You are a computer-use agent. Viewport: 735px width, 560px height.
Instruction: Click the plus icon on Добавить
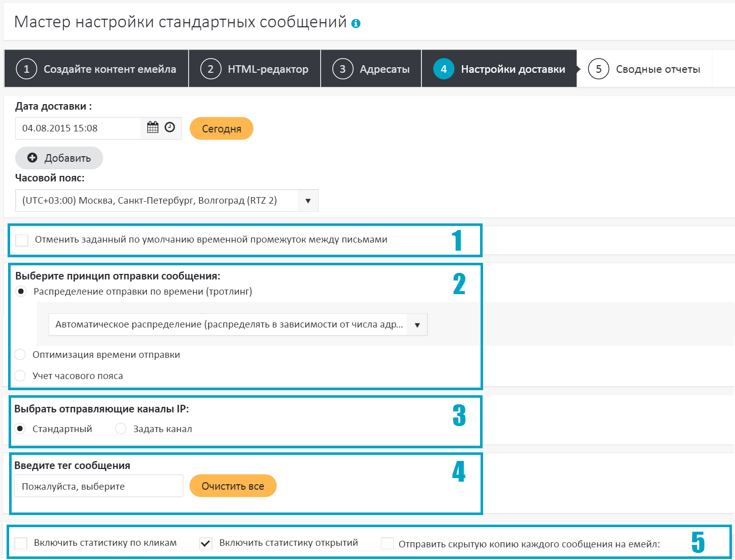coord(32,158)
